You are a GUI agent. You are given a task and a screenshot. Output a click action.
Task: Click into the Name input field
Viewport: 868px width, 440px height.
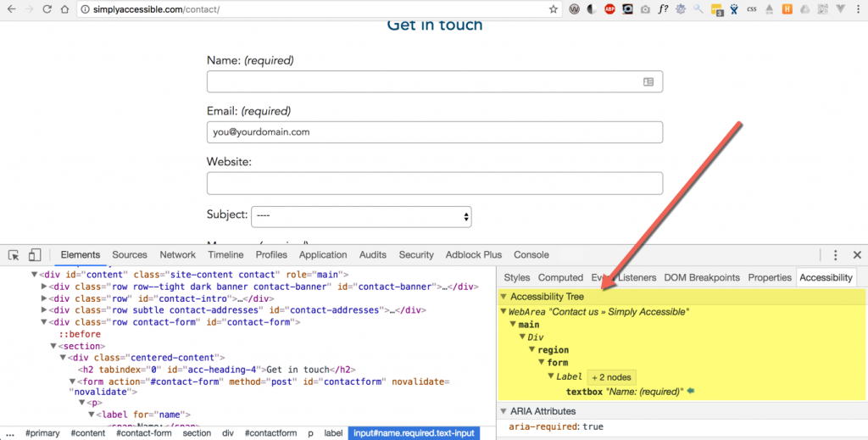[435, 82]
